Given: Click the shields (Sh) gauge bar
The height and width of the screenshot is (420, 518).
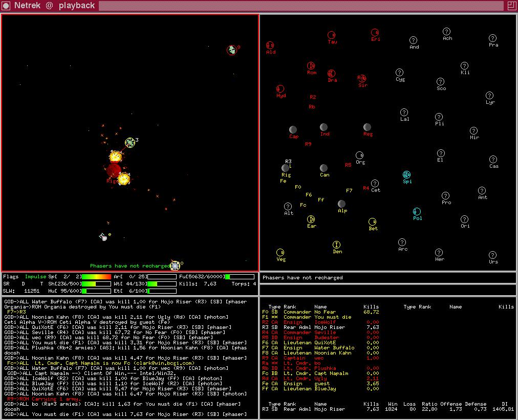Looking at the screenshot, I should pos(96,284).
